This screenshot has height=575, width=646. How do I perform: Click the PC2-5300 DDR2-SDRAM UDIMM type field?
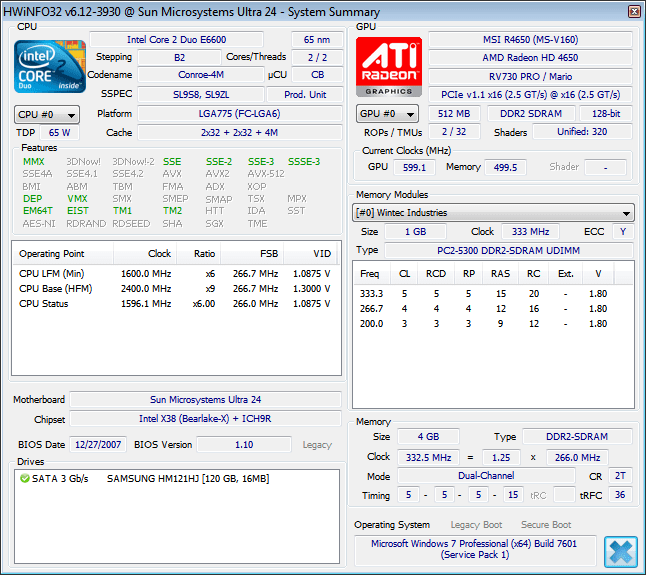[508, 250]
